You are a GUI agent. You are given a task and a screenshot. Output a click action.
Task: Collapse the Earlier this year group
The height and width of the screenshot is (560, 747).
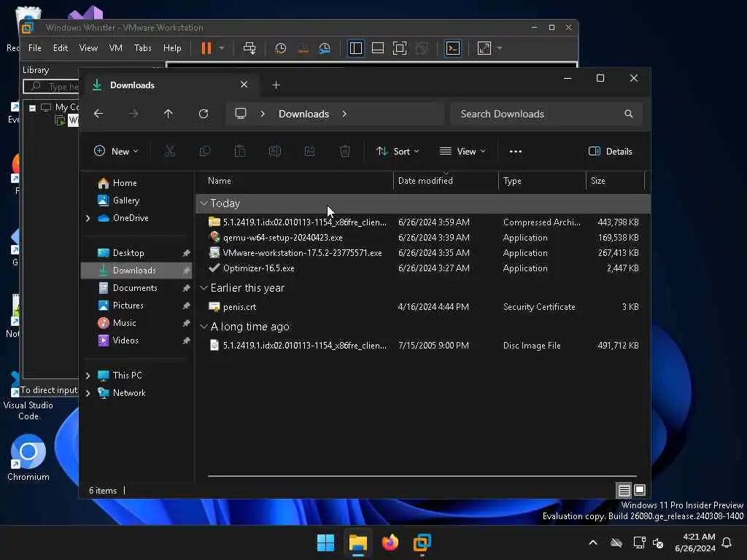coord(204,287)
